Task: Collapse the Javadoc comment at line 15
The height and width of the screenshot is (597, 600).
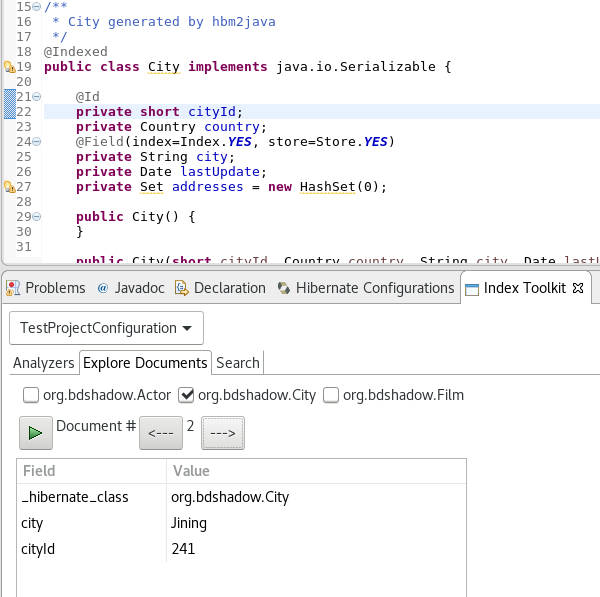Action: (x=37, y=7)
